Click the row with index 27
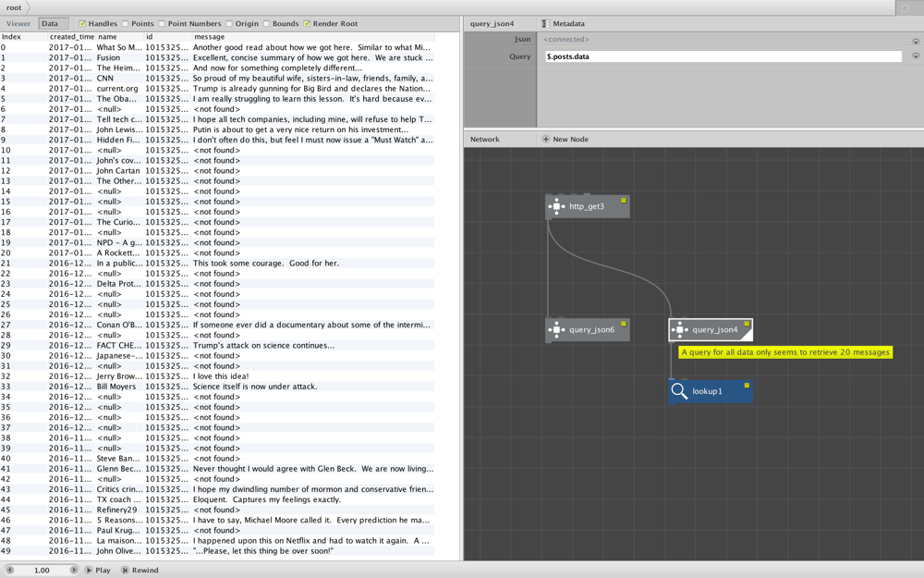Screen dimensions: 924x578 (217, 325)
